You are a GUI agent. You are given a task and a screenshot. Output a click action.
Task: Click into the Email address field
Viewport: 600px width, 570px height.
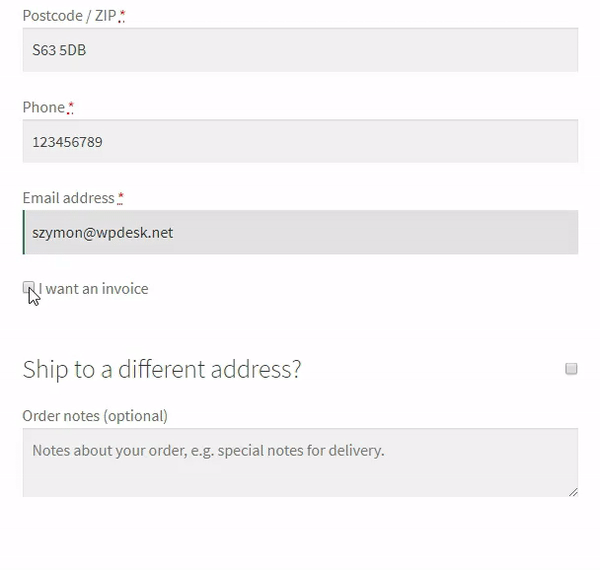[x=300, y=232]
